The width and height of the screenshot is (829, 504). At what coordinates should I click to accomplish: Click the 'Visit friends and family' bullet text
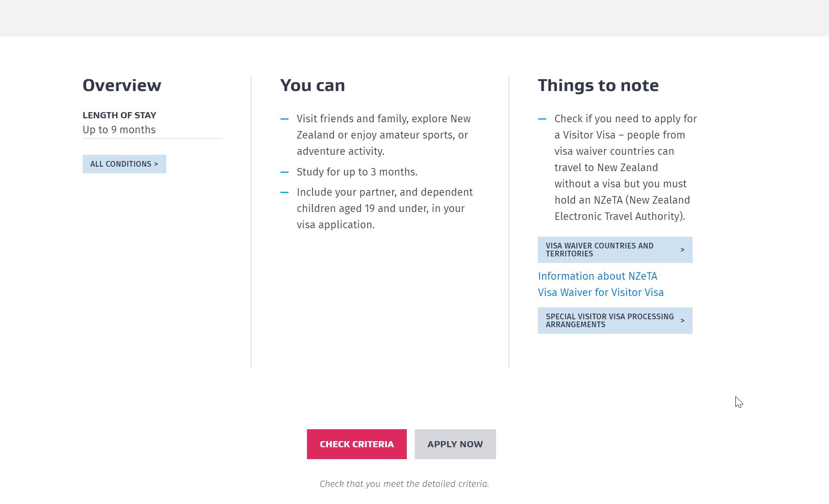[383, 135]
